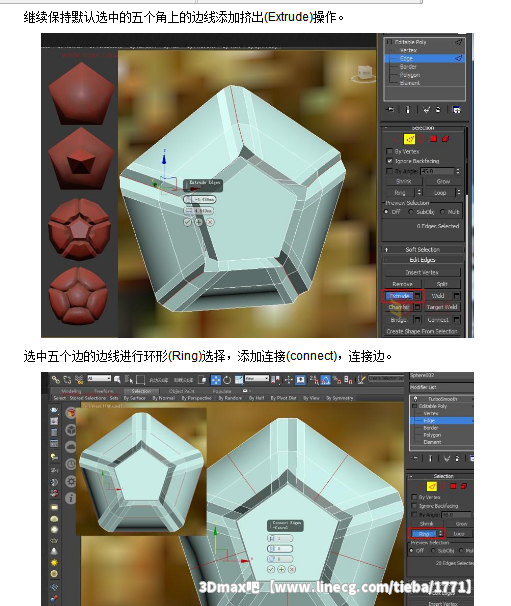Open Connect settings box beside Connect button
This screenshot has height=606, width=511.
(x=456, y=320)
